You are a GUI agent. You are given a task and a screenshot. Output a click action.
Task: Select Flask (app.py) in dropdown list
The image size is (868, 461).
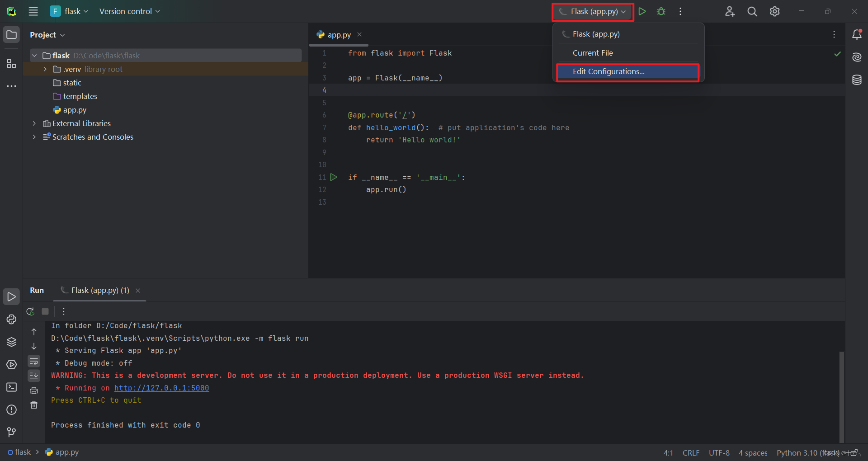tap(628, 34)
